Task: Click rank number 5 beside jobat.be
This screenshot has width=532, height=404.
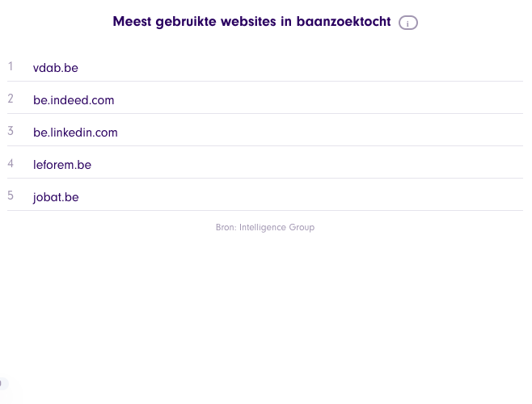Action: tap(11, 196)
